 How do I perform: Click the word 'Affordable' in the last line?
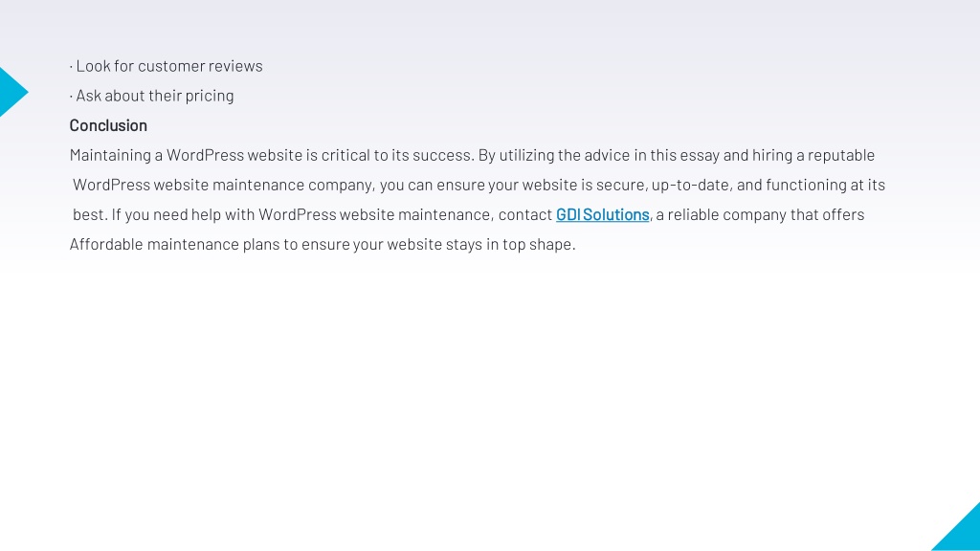click(106, 244)
